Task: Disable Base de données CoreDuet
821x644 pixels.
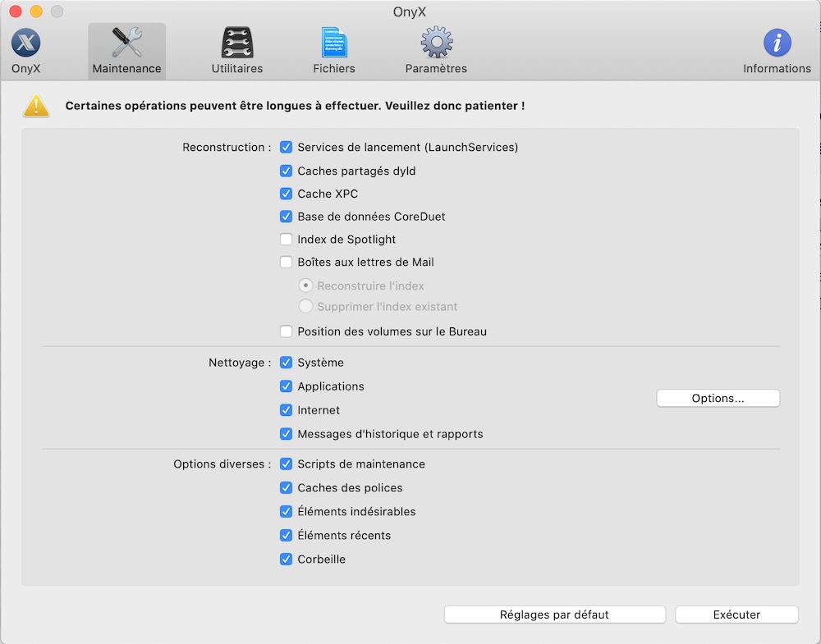Action: [286, 216]
